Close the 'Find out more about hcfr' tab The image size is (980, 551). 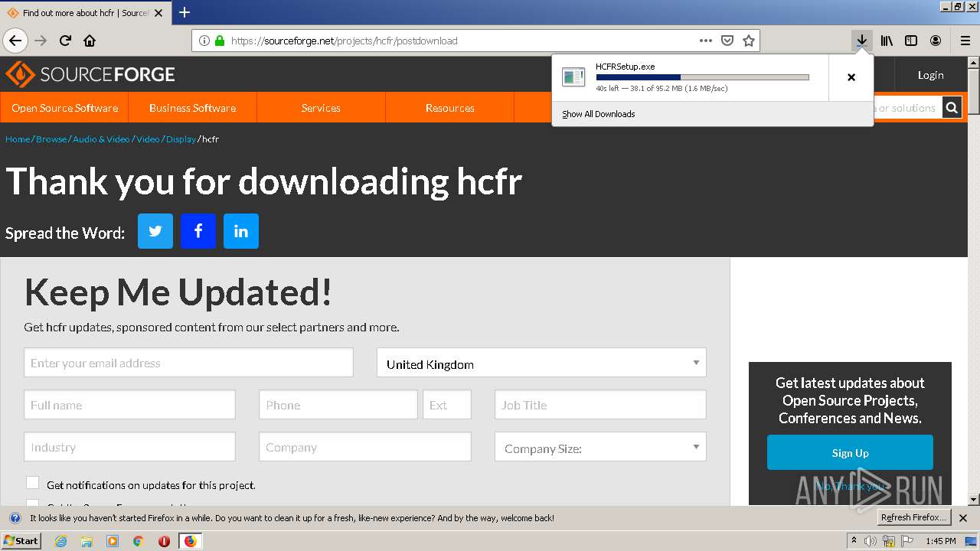point(158,13)
